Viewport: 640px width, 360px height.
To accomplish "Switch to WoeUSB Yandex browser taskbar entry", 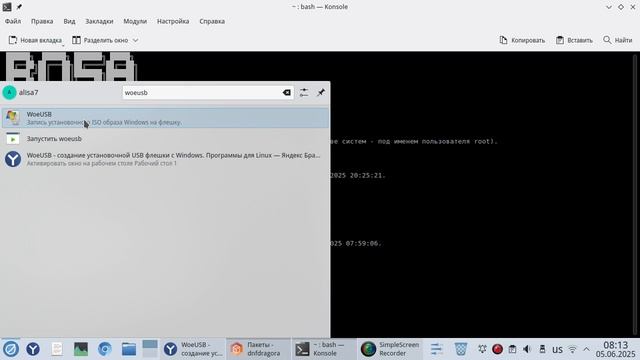I will [x=193, y=349].
